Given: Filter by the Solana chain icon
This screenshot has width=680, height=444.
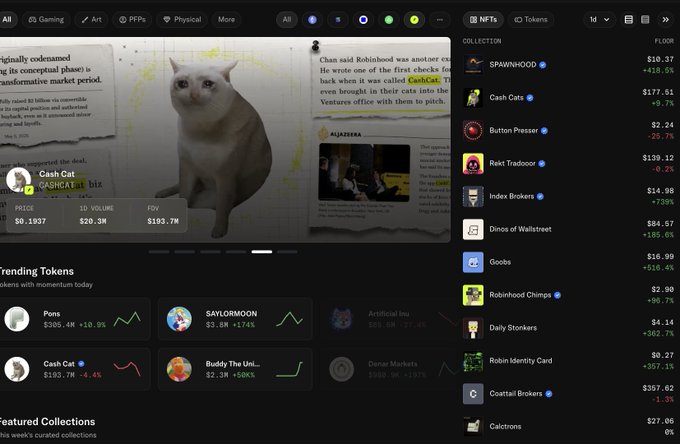Looking at the screenshot, I should tap(338, 20).
